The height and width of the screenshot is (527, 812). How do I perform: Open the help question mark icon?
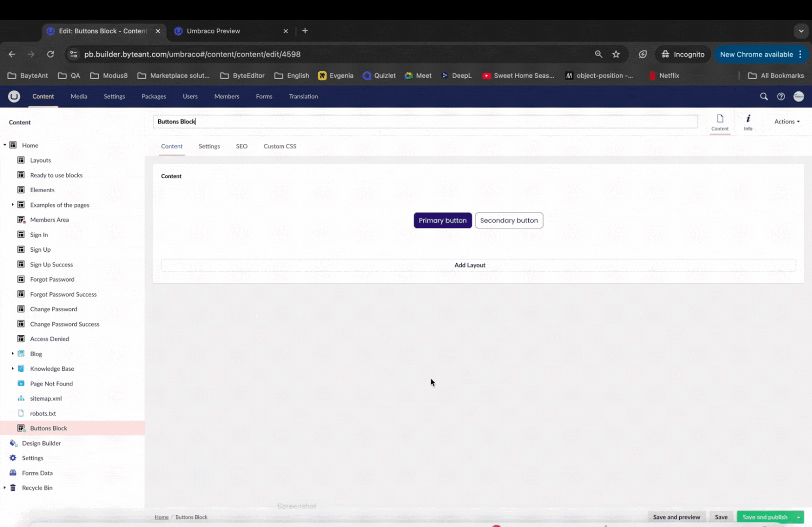pos(781,97)
